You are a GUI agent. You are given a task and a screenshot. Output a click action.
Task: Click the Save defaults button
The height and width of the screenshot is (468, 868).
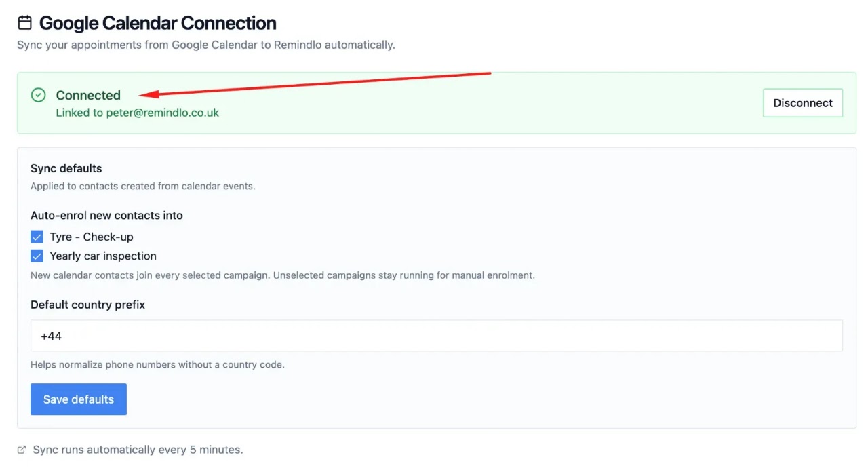click(79, 399)
